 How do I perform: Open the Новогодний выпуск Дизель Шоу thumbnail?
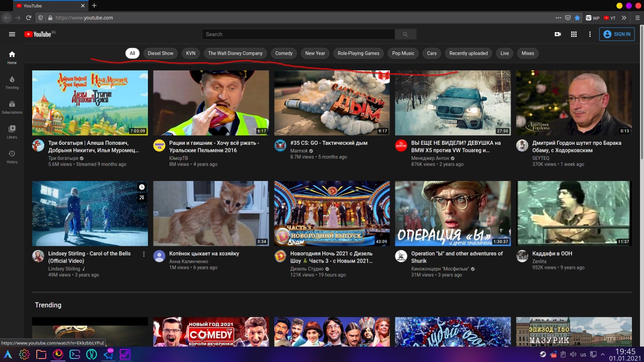[x=332, y=213]
